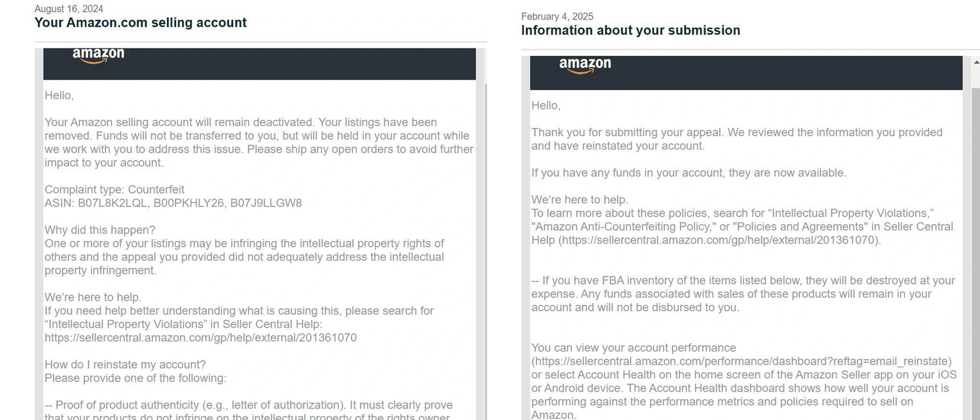Click the Amazon logo in the February email
Viewport: 980px width, 420px height.
pos(585,65)
